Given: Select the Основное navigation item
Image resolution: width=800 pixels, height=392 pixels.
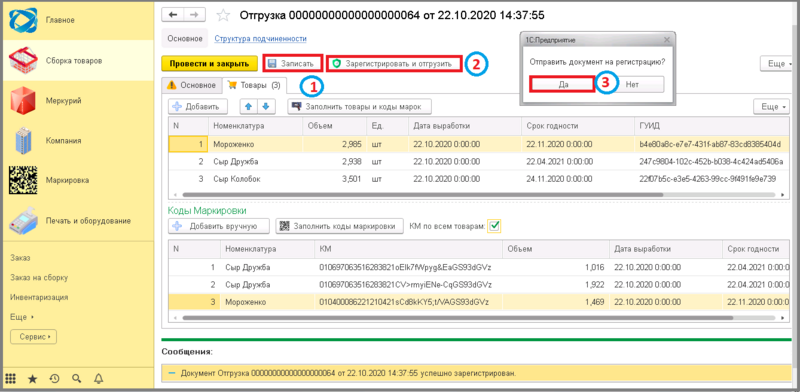Looking at the screenshot, I should [185, 38].
